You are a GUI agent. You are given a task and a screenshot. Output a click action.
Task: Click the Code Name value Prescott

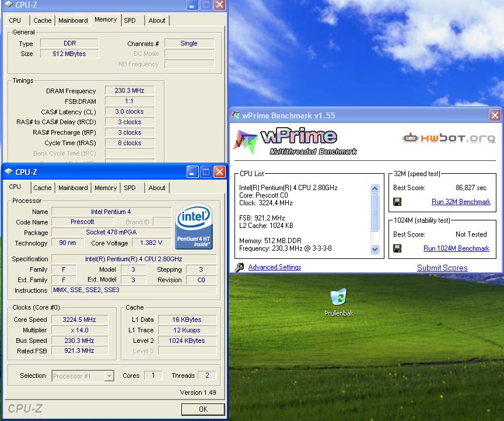[82, 222]
